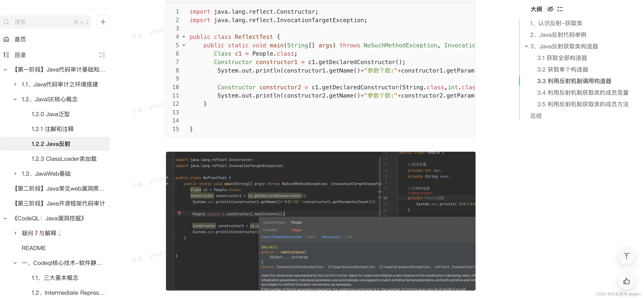644x298 pixels.
Task: Collapse 《CodeQL：Java漏洞挖掘》 chevron
Action: tap(5, 218)
